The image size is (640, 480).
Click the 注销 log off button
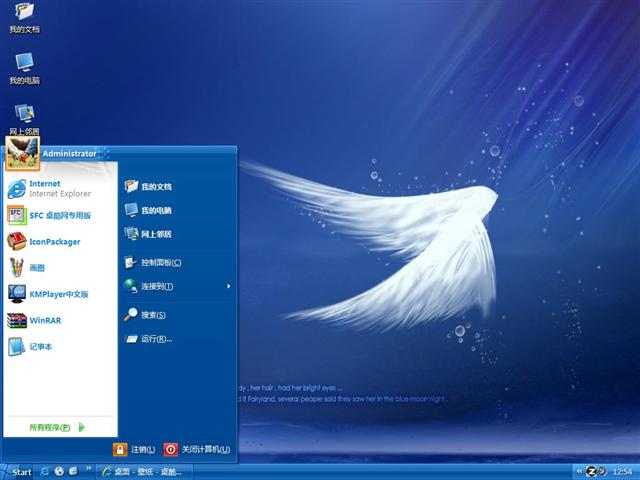[x=134, y=450]
